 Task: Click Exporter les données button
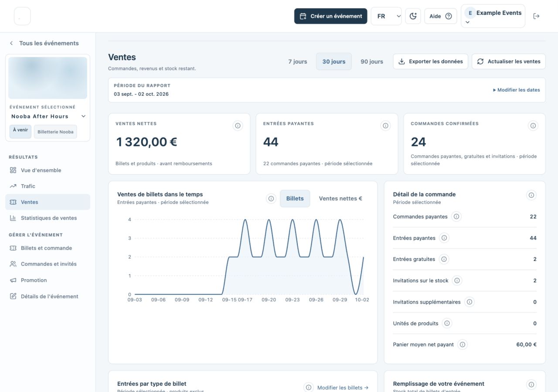click(x=431, y=61)
